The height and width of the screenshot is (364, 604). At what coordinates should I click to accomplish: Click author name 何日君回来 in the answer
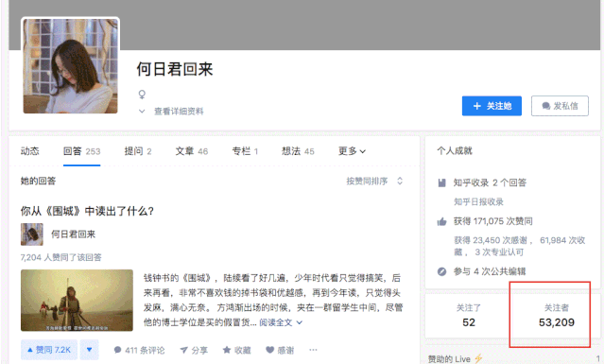click(x=73, y=234)
